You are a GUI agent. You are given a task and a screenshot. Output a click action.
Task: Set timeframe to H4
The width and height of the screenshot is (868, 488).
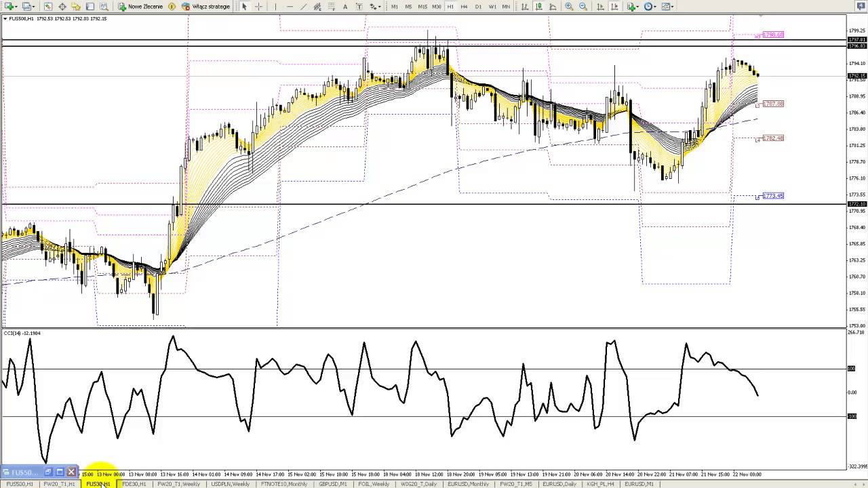(x=464, y=6)
